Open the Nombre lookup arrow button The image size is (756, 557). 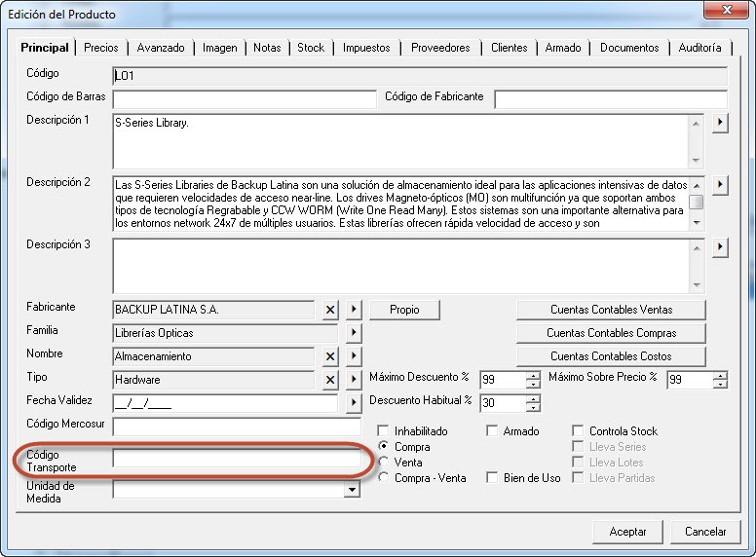click(354, 356)
